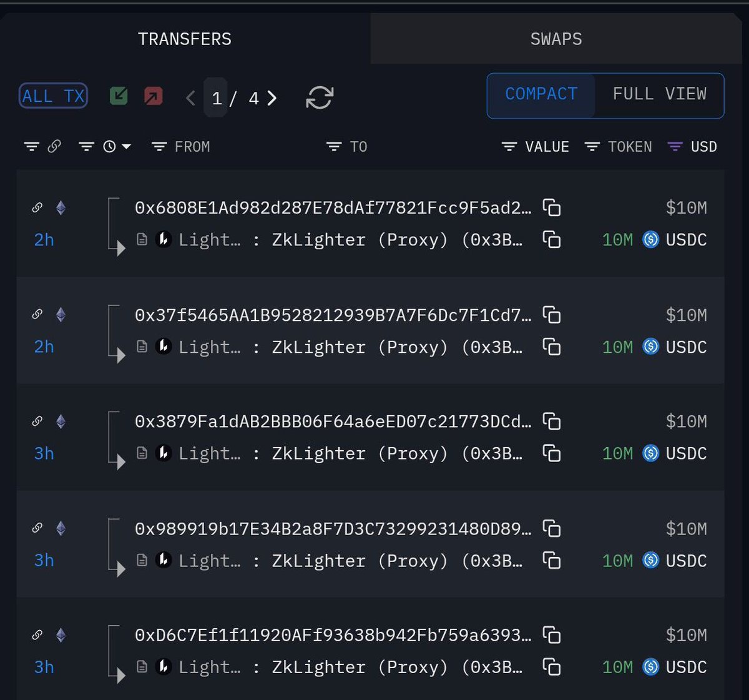Click contract document icon in 0x6808E1Ad row
Screen dimensions: 749x700
click(142, 240)
